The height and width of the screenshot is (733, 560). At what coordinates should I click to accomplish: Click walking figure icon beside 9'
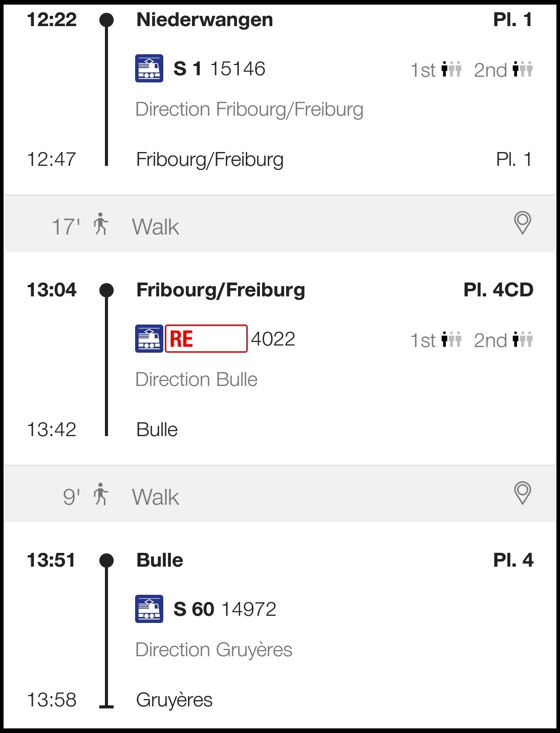pos(101,494)
